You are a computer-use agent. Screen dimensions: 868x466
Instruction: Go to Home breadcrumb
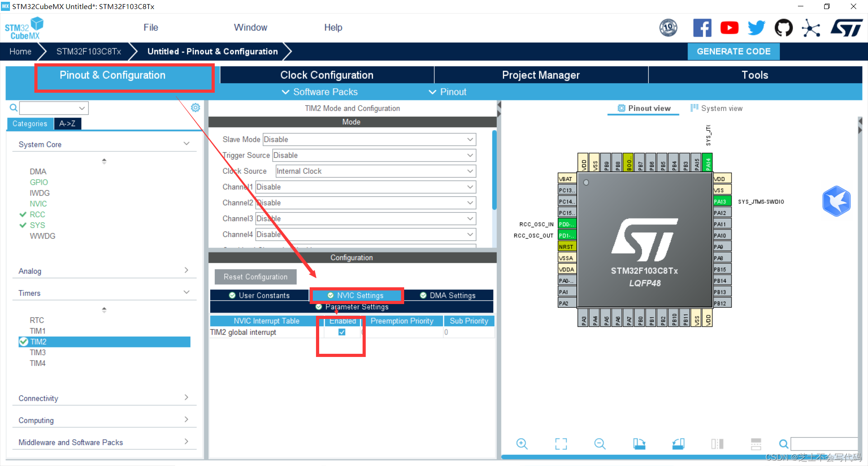pos(20,52)
